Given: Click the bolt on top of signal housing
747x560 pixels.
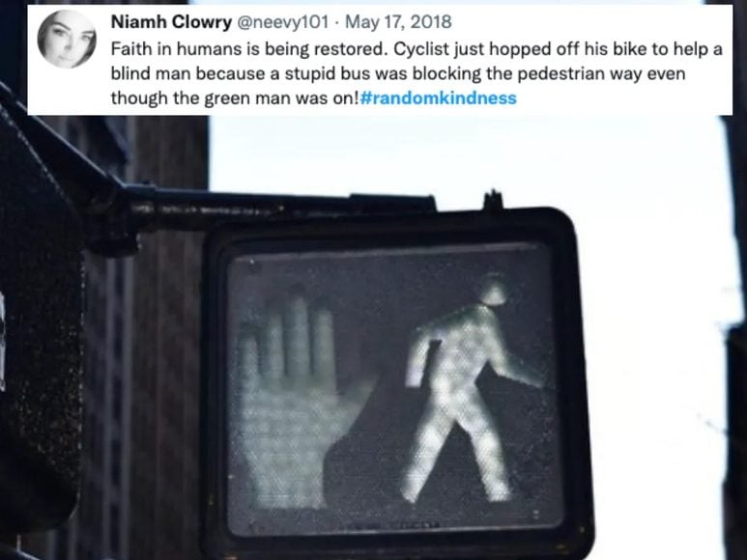Looking at the screenshot, I should coord(494,200).
